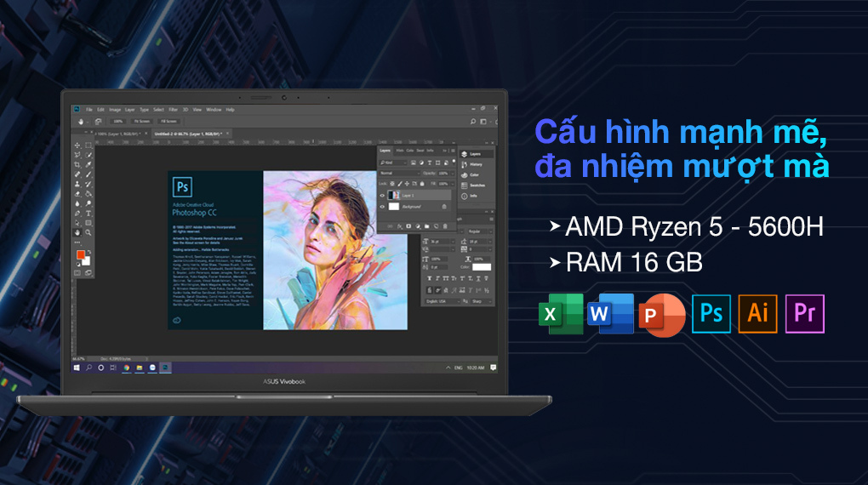Swap foreground and background colors
This screenshot has height=485, width=868.
89,252
